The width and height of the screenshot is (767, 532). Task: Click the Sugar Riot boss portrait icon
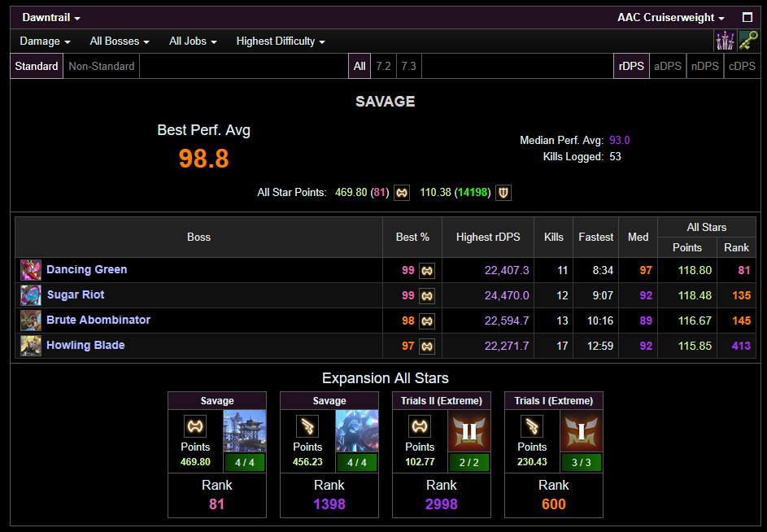[31, 295]
